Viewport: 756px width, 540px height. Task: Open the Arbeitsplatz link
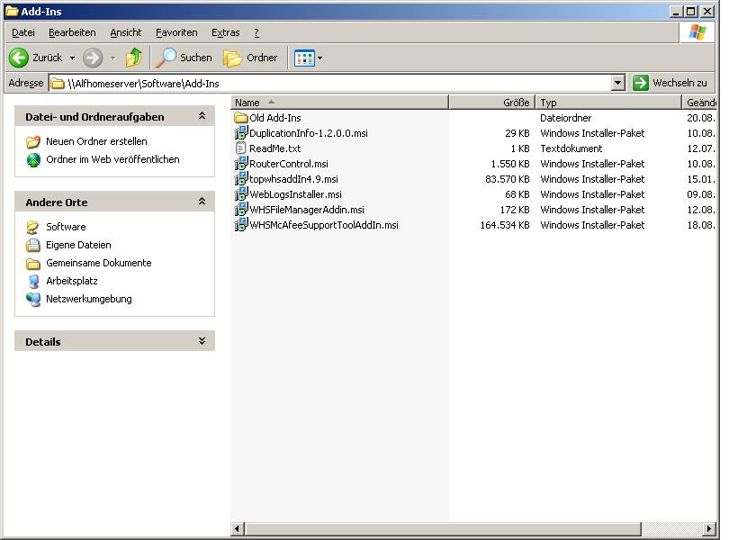point(72,281)
